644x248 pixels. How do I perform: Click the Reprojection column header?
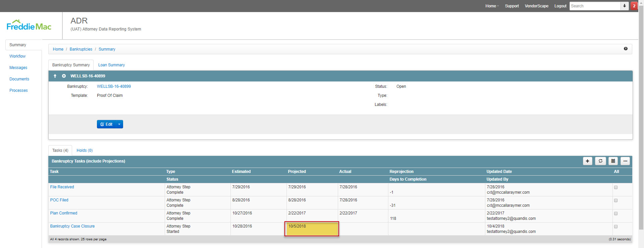click(401, 172)
